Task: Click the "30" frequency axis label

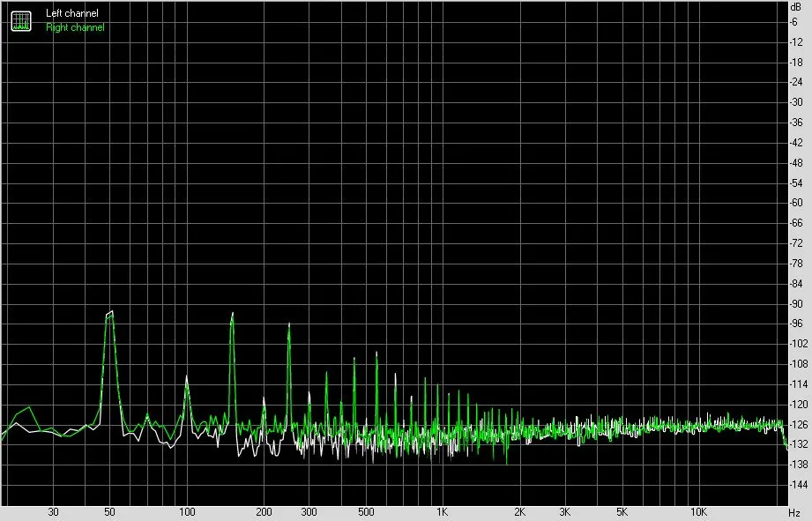Action: (53, 512)
